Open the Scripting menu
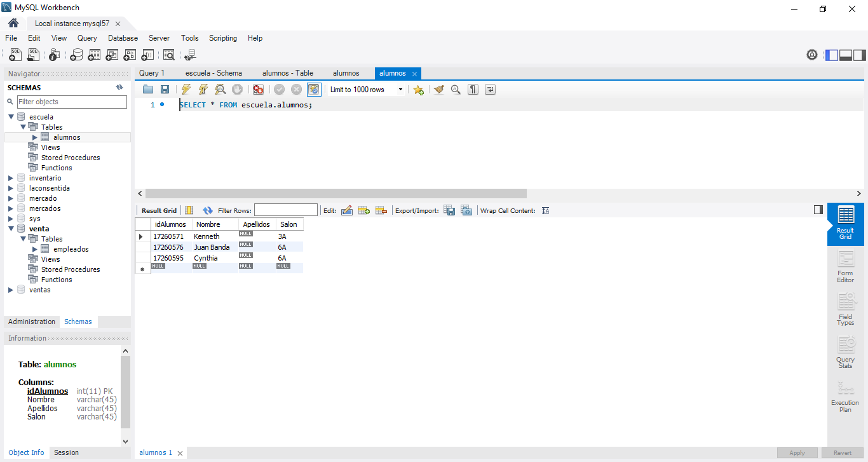 [x=223, y=38]
